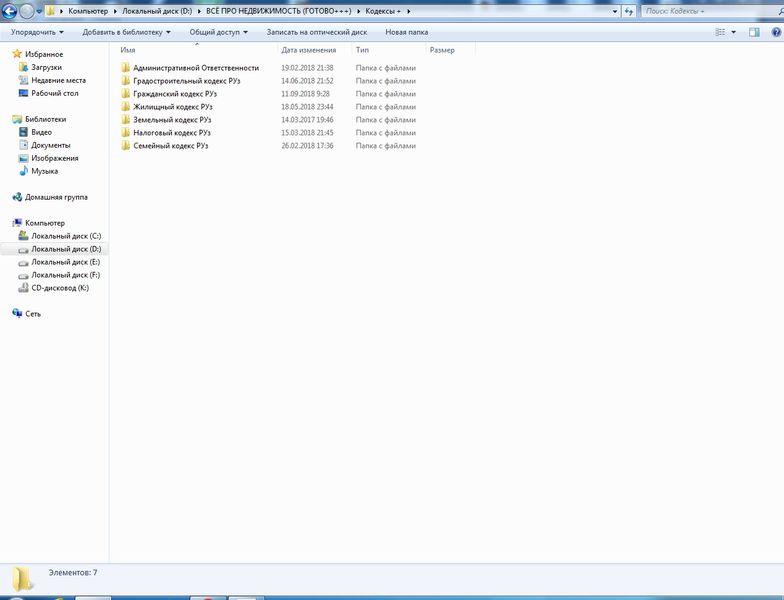Click the Локальный диск (D:) breadcrumb segment

[x=157, y=11]
